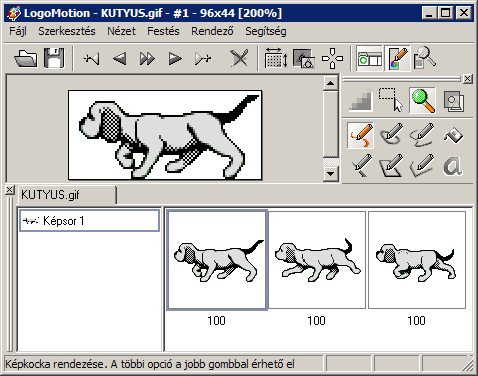Image resolution: width=478 pixels, height=376 pixels.
Task: Select the paint bucket fill tool
Action: point(453,135)
